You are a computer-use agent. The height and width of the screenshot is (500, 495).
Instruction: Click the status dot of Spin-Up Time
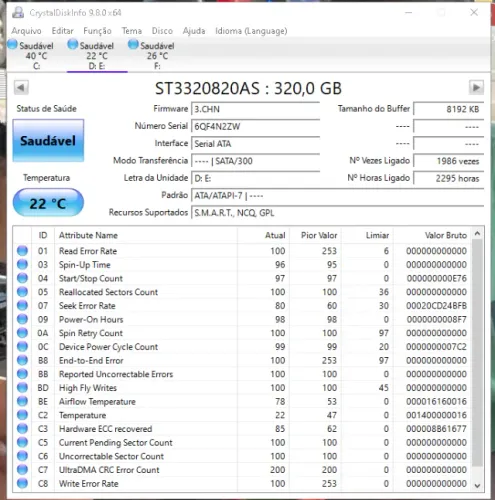[22, 264]
